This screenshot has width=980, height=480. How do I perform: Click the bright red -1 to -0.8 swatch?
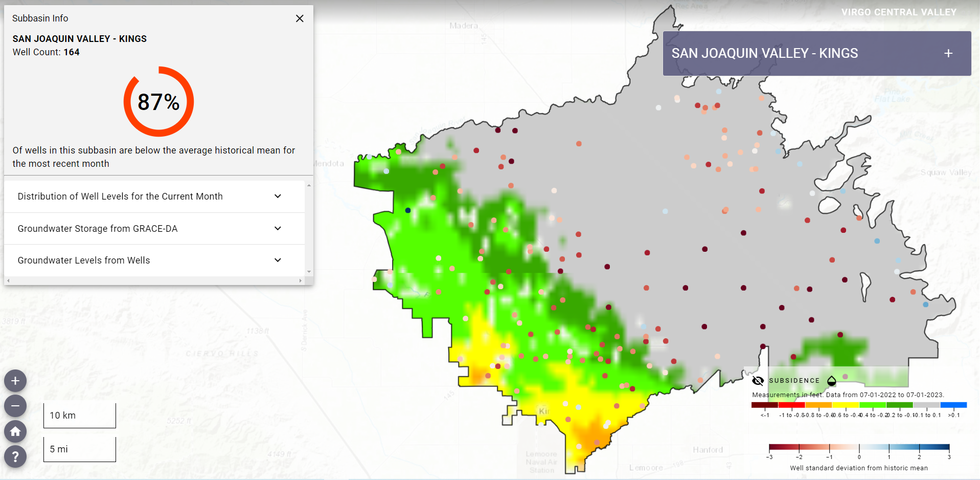tap(791, 405)
